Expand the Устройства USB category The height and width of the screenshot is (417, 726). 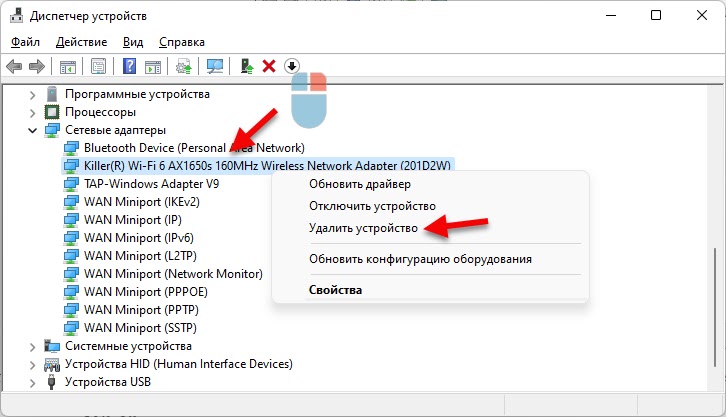(x=33, y=382)
